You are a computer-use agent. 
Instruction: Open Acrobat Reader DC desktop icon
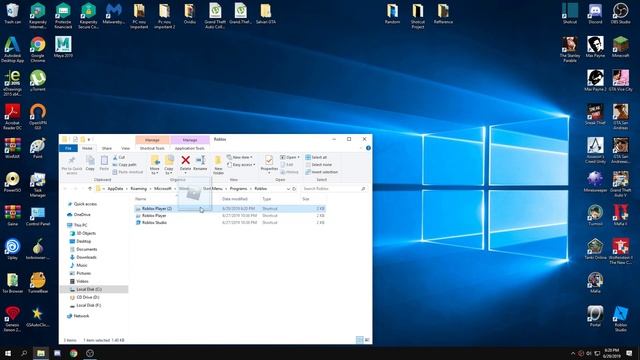(12, 116)
